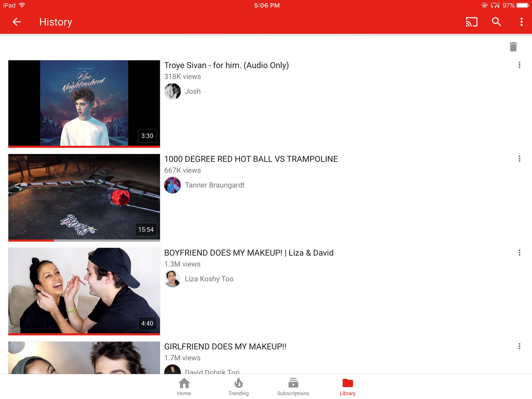Image resolution: width=532 pixels, height=399 pixels.
Task: Open title BOYFRIEND DOES MY MAKEUP! | Liza & David
Action: pyautogui.click(x=249, y=253)
